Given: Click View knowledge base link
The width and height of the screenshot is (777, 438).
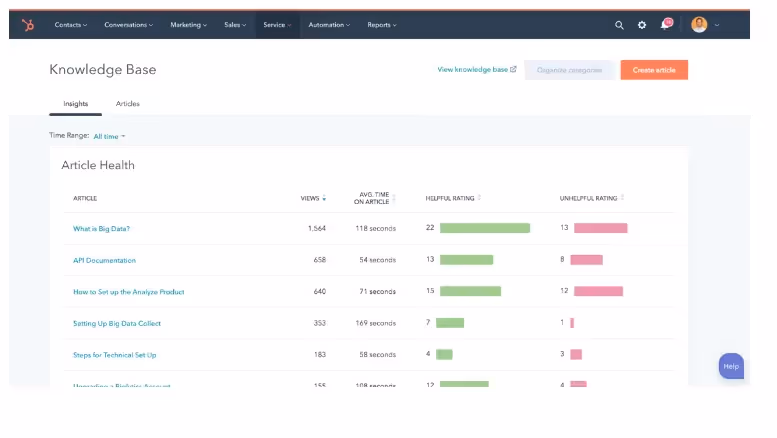Looking at the screenshot, I should click(477, 69).
